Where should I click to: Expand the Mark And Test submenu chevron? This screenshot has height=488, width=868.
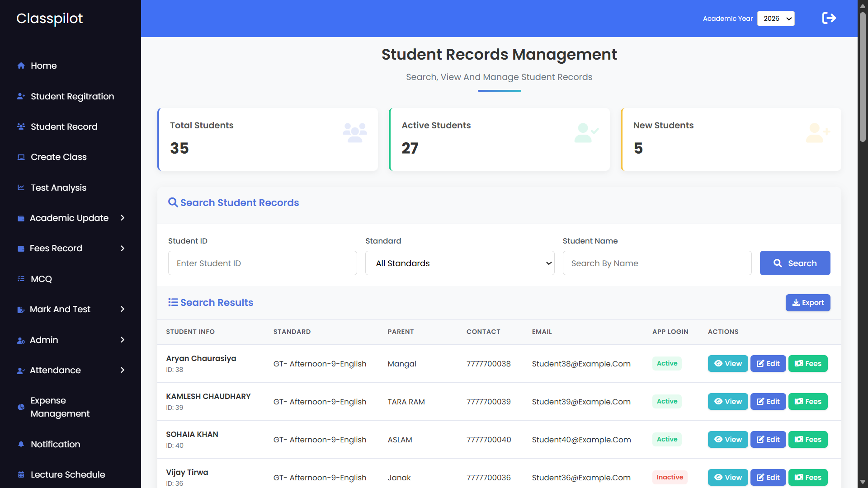(x=123, y=309)
